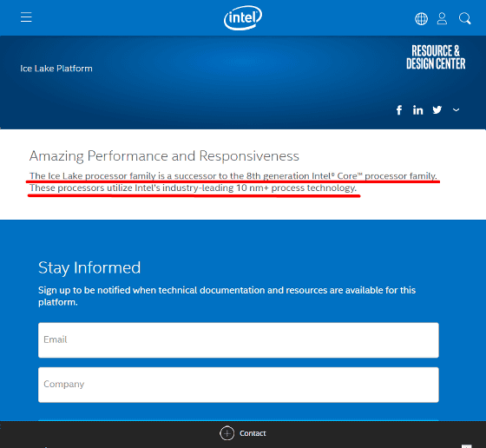Click the Amazing Performance and Responsiveness heading

pyautogui.click(x=164, y=156)
